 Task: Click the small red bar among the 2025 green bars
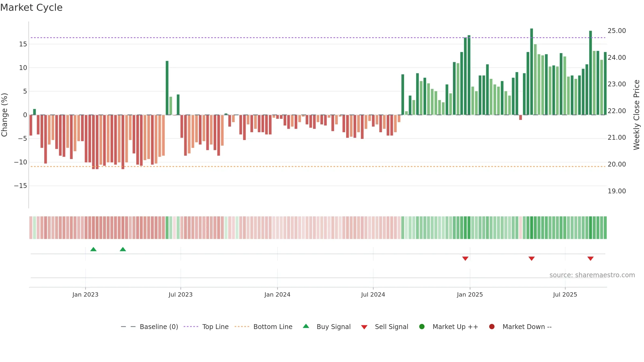(x=521, y=117)
